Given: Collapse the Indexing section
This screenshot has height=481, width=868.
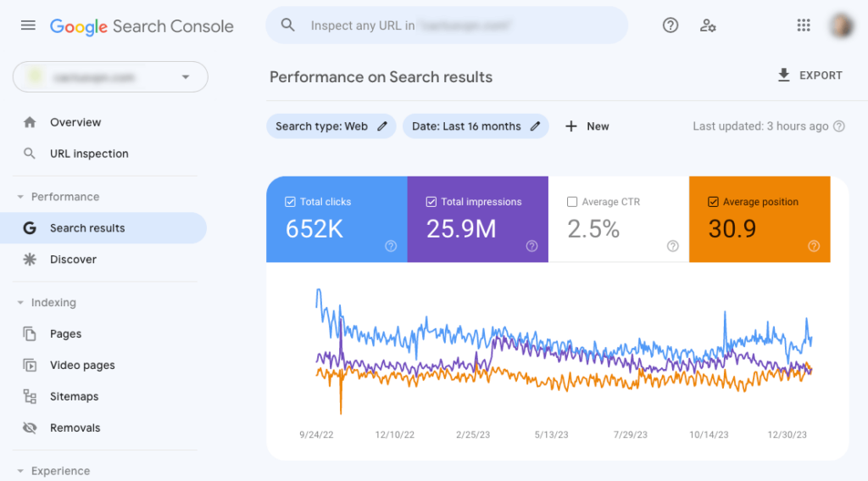Looking at the screenshot, I should [20, 303].
